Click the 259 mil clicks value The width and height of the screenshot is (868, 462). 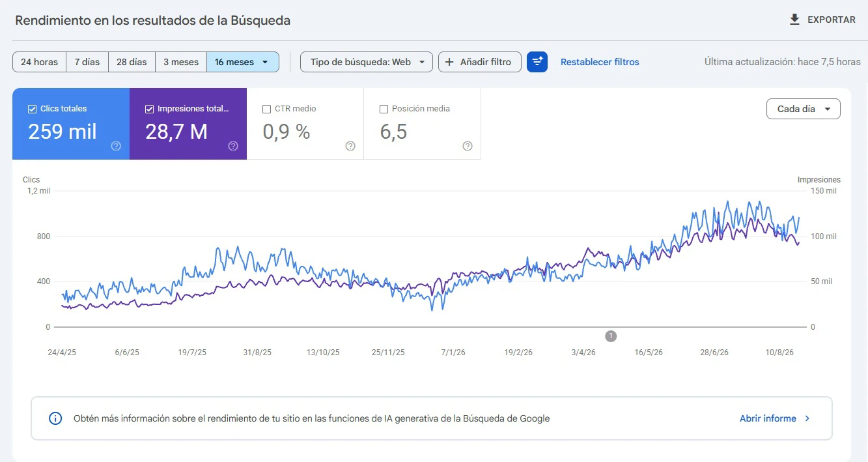[x=63, y=132]
